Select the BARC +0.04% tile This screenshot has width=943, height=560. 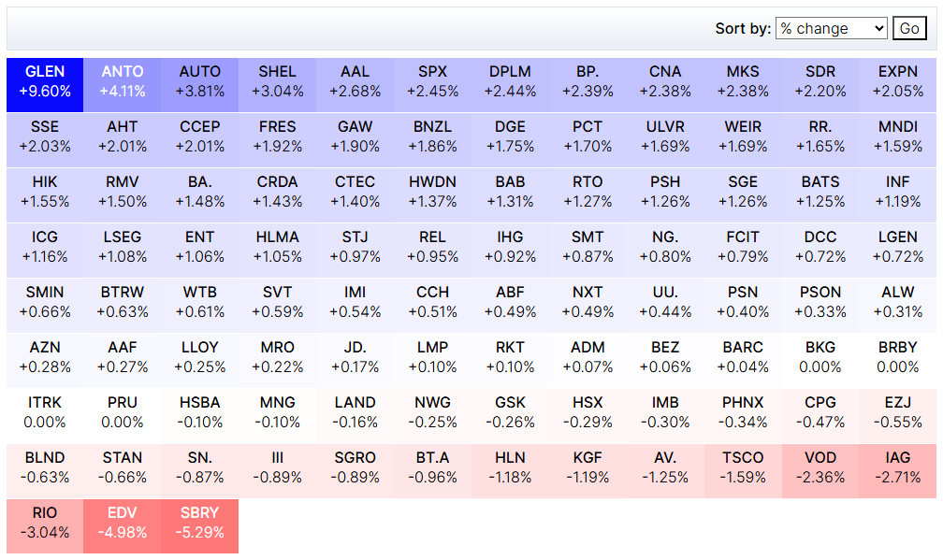[743, 358]
